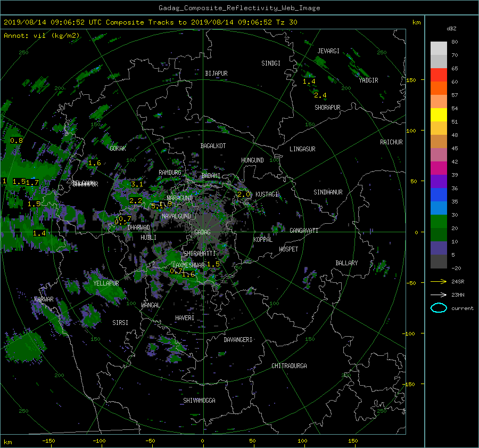The width and height of the screenshot is (479, 448).
Task: Click the Annot: vil (kg/m2) label
Action: tap(42, 36)
